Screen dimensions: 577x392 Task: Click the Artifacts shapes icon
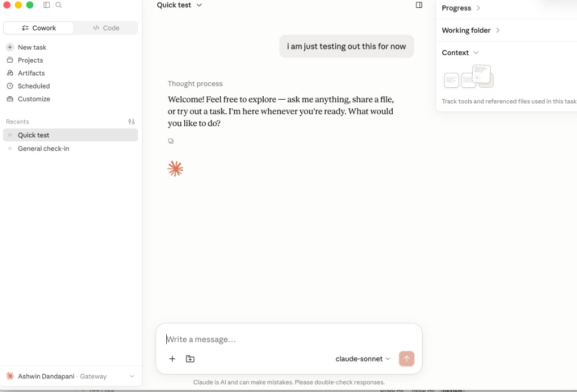10,73
